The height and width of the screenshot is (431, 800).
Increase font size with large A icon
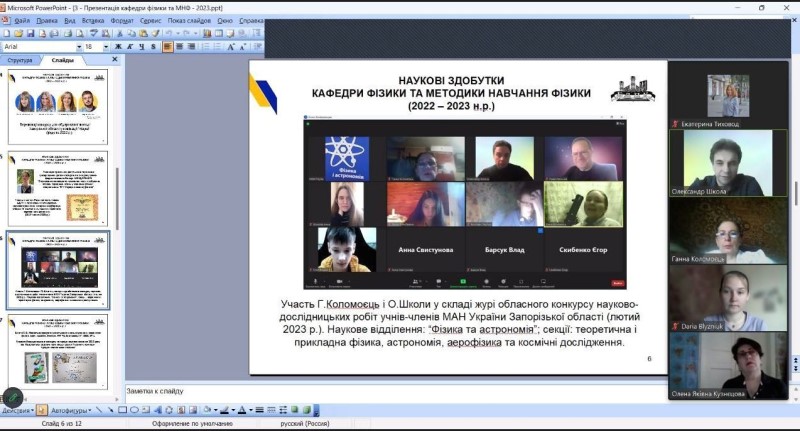pos(230,46)
